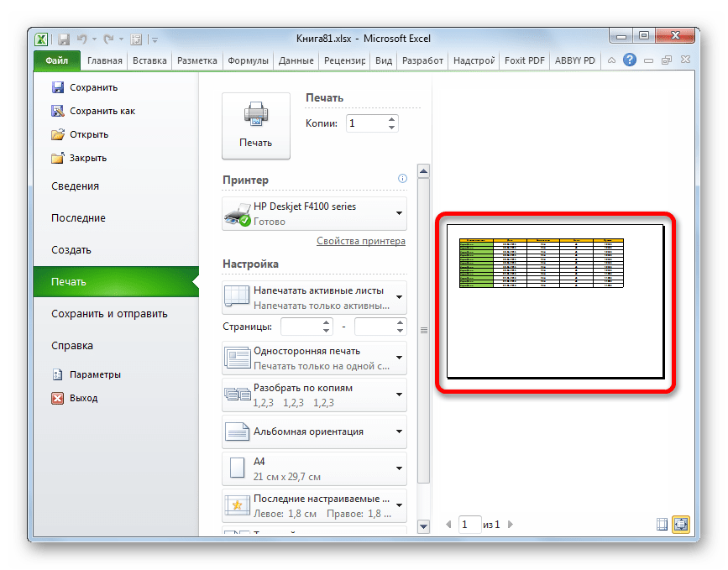Open the Последние recent files section

(x=78, y=218)
